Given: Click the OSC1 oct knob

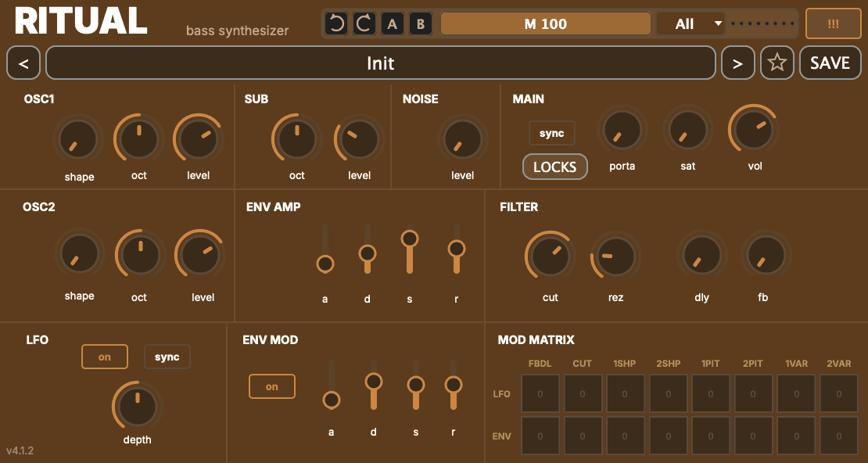Looking at the screenshot, I should 139,139.
